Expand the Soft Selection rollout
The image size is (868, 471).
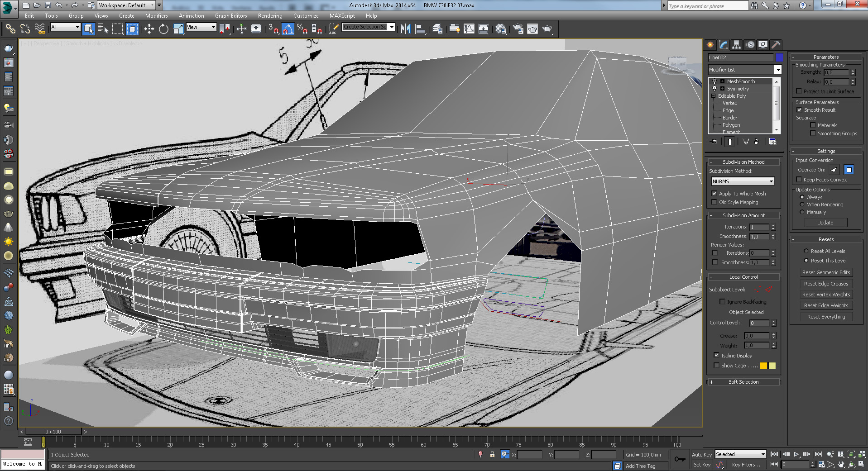click(743, 382)
